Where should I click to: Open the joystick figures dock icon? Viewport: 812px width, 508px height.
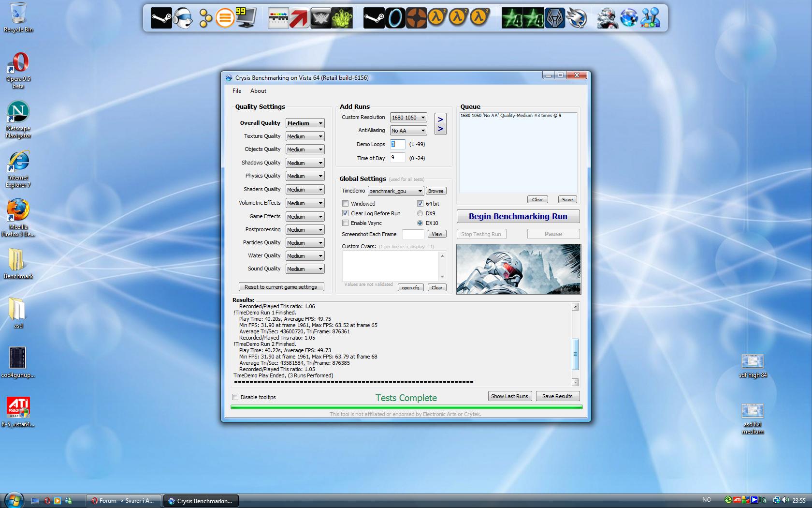[650, 18]
